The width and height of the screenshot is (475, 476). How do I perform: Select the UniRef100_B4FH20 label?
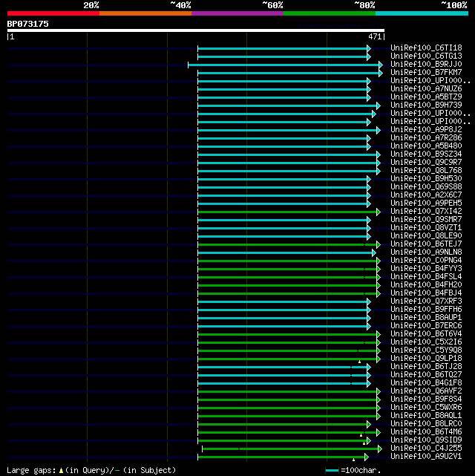(x=426, y=285)
